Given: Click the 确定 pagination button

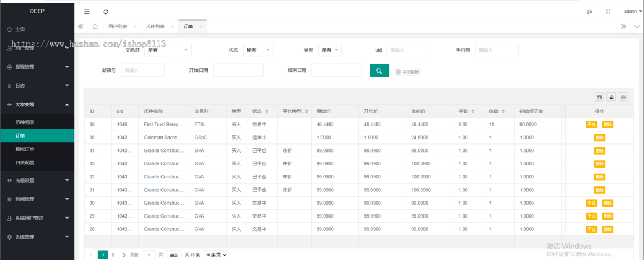Looking at the screenshot, I should click(x=174, y=255).
